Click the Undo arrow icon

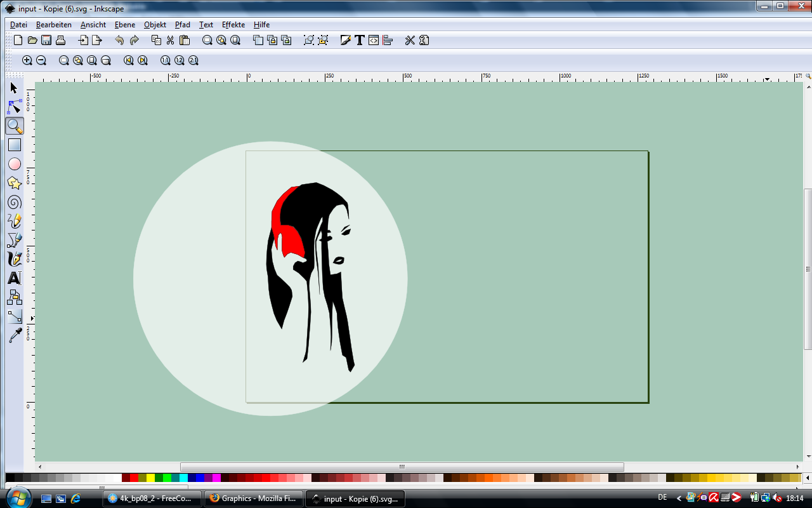click(x=120, y=40)
